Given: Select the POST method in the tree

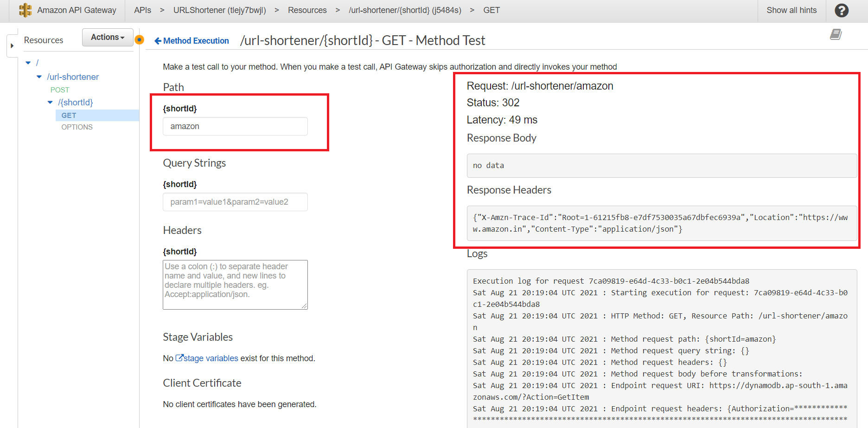Looking at the screenshot, I should coord(60,90).
